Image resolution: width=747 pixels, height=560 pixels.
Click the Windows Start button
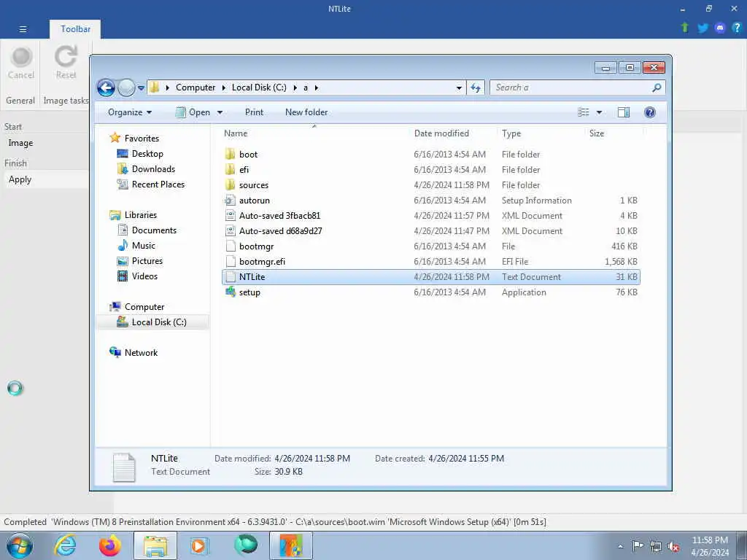click(19, 545)
